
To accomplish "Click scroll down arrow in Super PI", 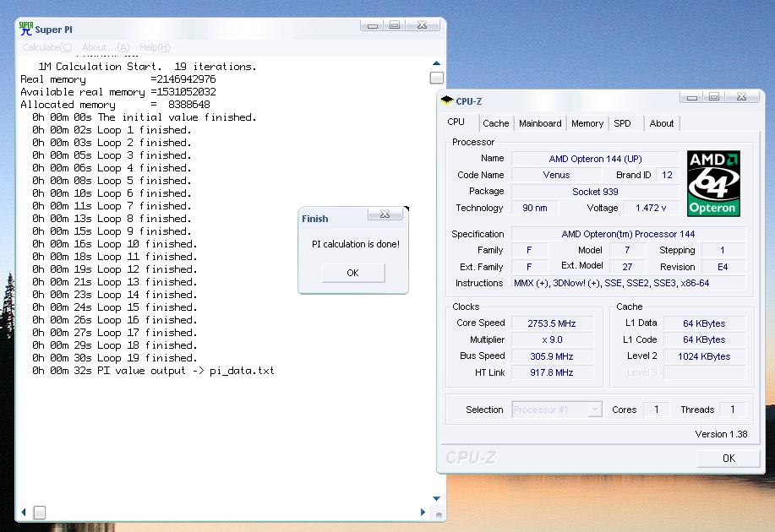I will (436, 498).
